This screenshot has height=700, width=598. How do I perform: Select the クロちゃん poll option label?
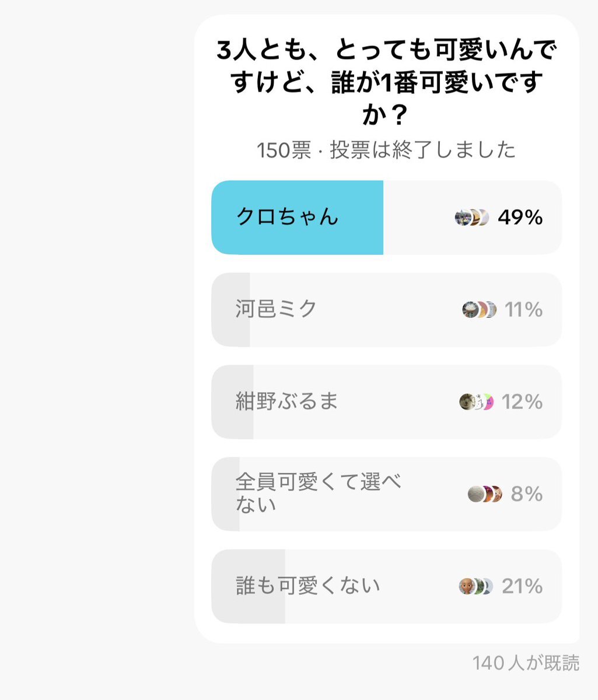click(x=287, y=217)
